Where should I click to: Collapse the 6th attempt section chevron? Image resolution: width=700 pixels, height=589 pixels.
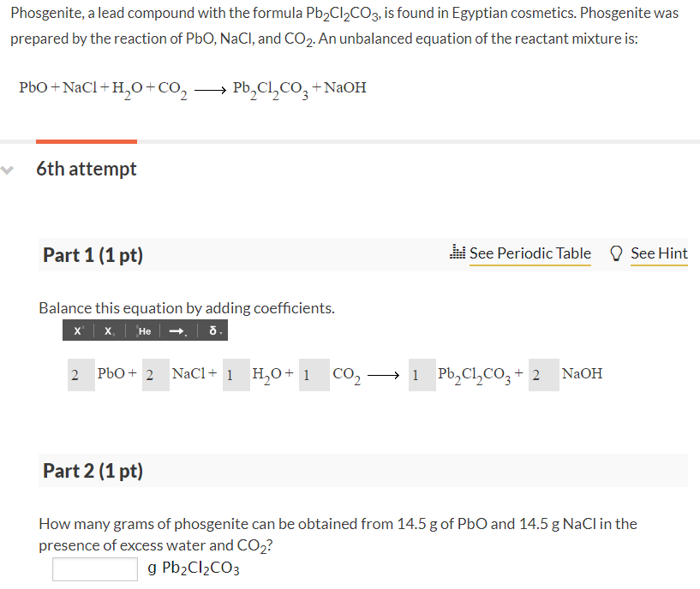[7, 169]
